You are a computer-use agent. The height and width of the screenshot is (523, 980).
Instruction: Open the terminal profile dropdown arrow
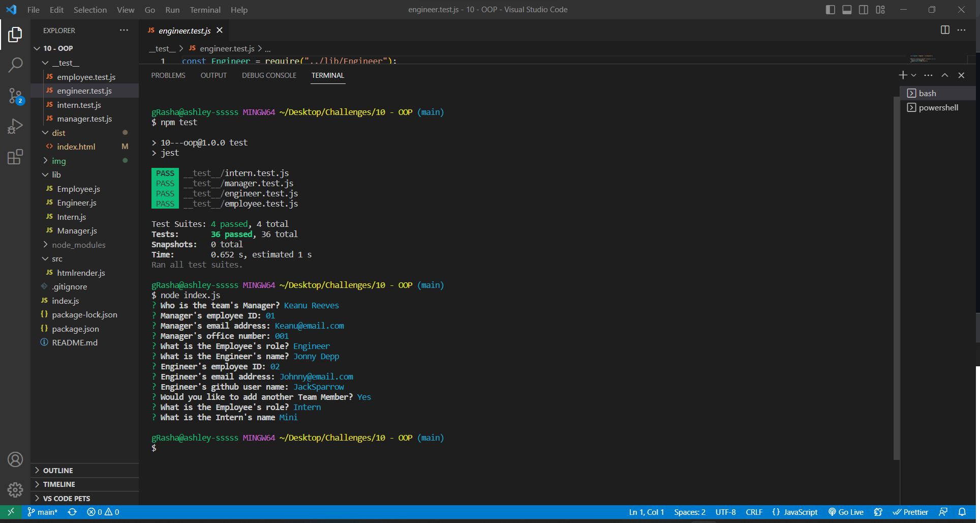914,75
